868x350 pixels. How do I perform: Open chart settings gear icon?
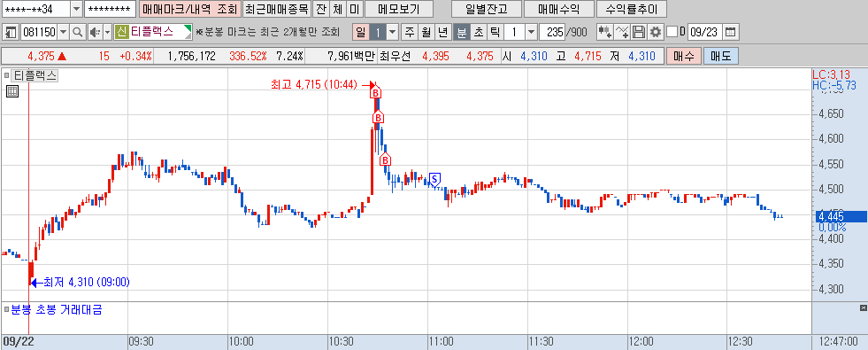tap(656, 32)
